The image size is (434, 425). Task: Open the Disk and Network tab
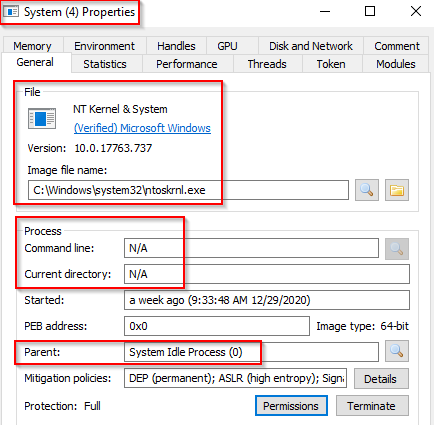[x=311, y=46]
